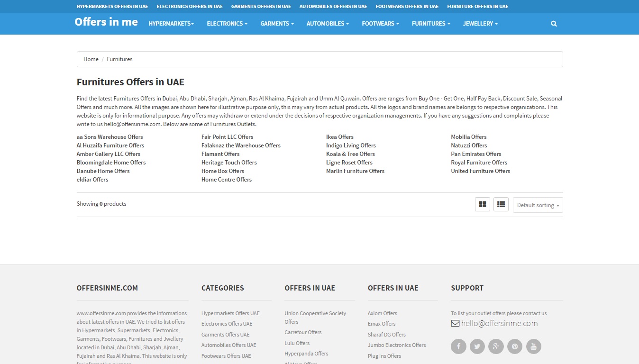The width and height of the screenshot is (639, 364).
Task: Open the YouTube social icon
Action: (x=533, y=346)
